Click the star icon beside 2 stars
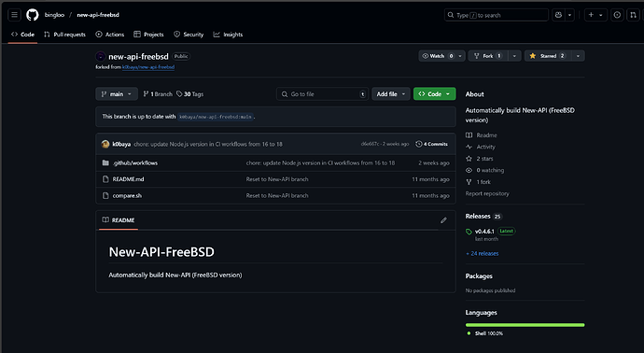644x353 pixels. coord(469,159)
